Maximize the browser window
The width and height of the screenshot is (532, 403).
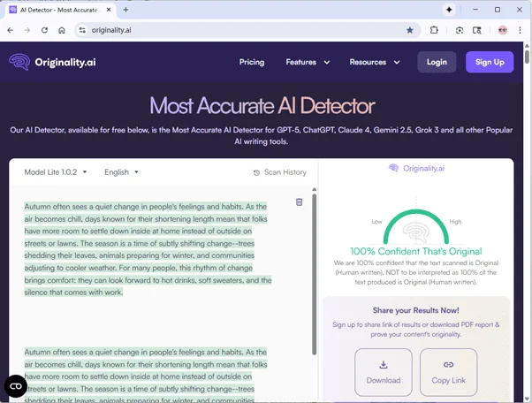click(498, 10)
